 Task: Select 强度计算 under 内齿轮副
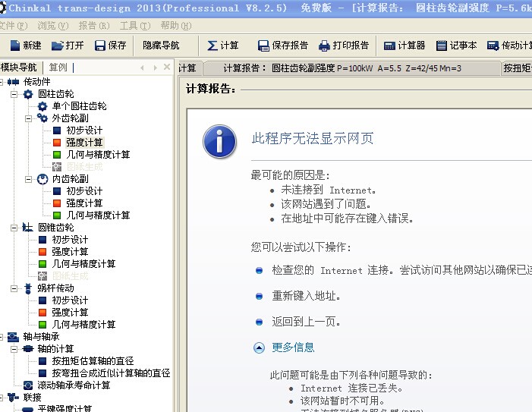[84, 203]
